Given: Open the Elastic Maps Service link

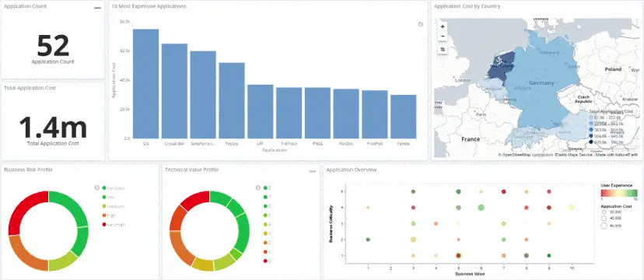Looking at the screenshot, I should point(574,155).
